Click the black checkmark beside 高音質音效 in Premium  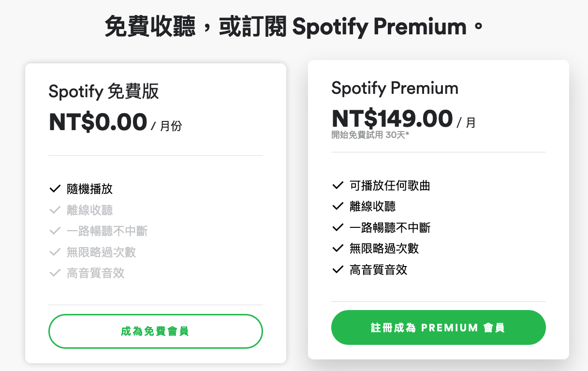pos(338,270)
